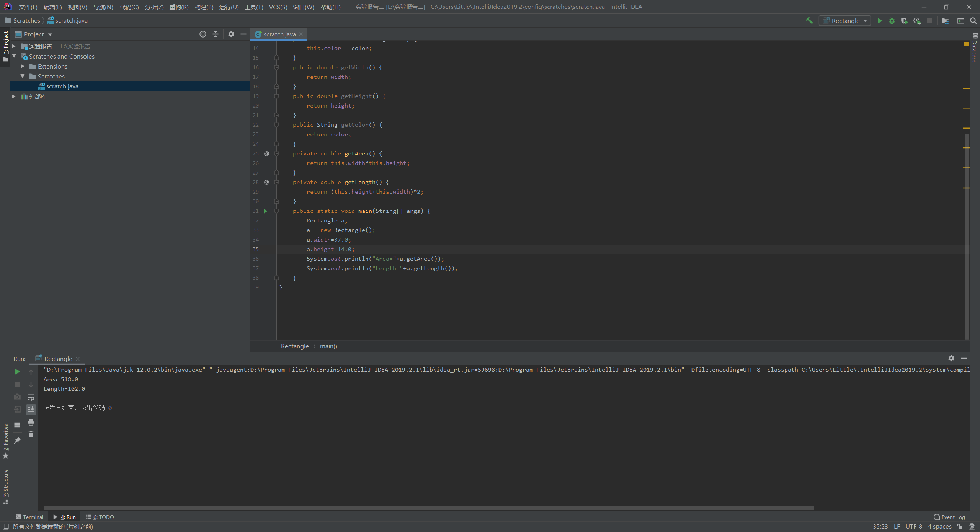Click the Run console horizontal scrollbar
The image size is (980, 532).
[429, 508]
